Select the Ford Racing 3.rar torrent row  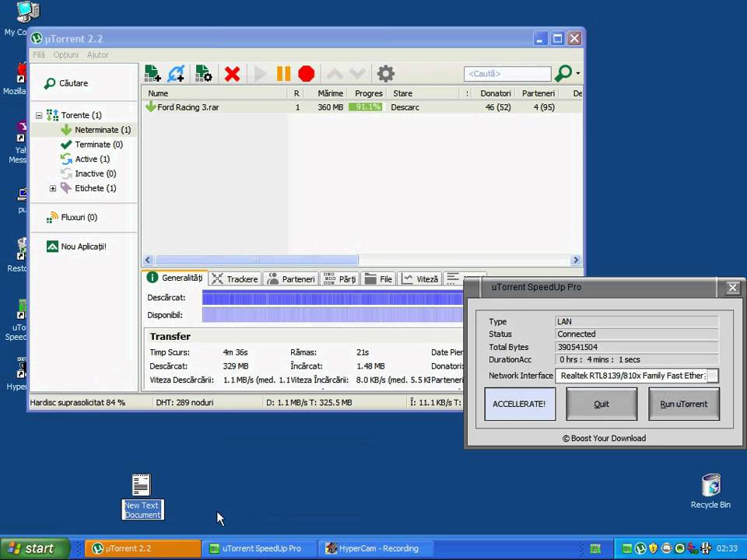pos(362,107)
